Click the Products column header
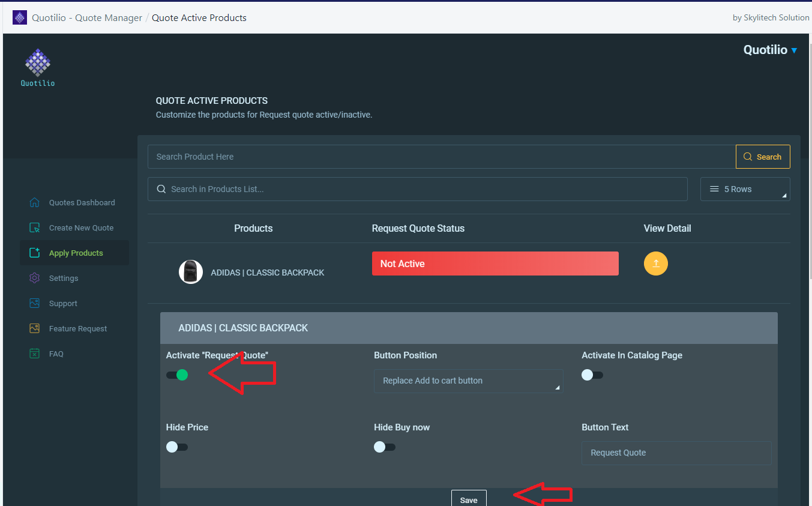Viewport: 812px width, 506px height. tap(253, 228)
